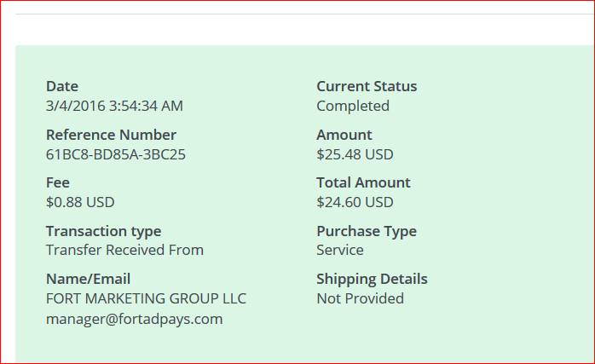Click the Reference Number label
The height and width of the screenshot is (364, 595).
point(111,135)
